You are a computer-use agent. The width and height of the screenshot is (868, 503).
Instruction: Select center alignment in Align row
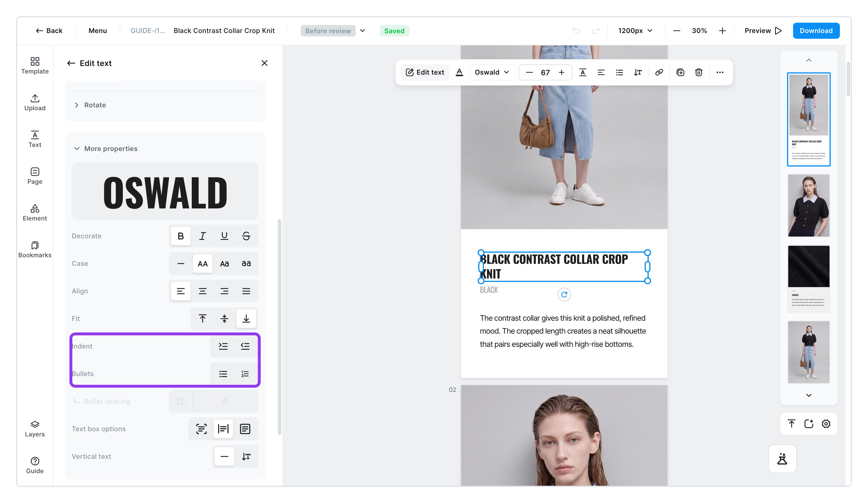pyautogui.click(x=203, y=291)
